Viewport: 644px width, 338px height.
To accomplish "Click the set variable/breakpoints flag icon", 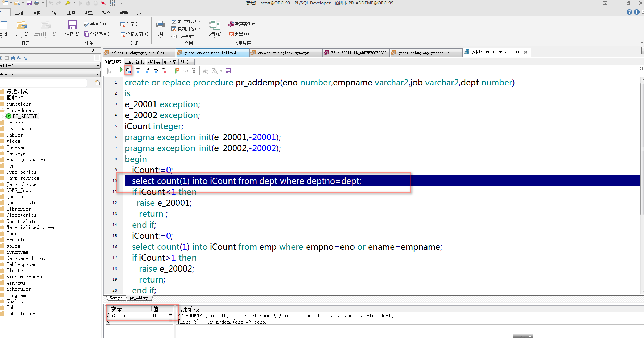I will (x=177, y=71).
